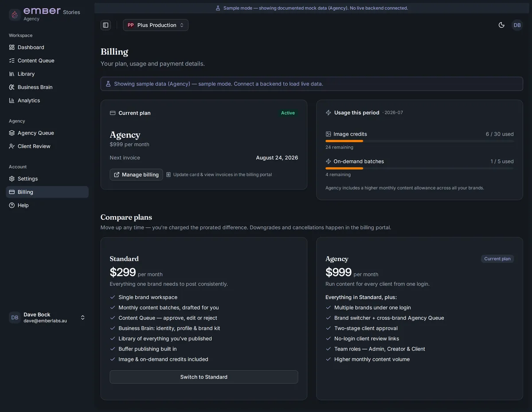Click dave@emberlabs.au email text
This screenshot has height=412, width=532.
point(45,321)
